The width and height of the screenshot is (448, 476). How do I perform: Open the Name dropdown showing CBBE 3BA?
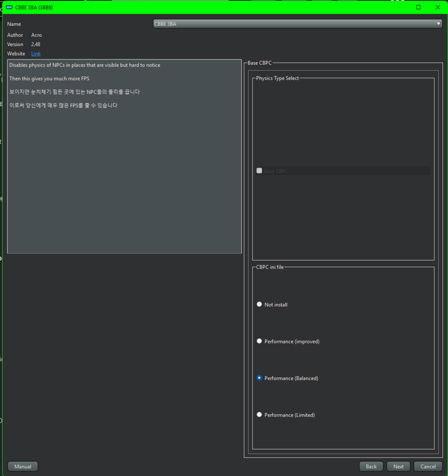pyautogui.click(x=297, y=24)
